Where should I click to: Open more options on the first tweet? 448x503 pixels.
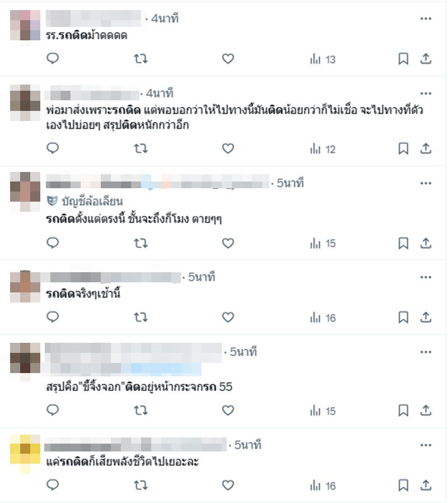(426, 18)
